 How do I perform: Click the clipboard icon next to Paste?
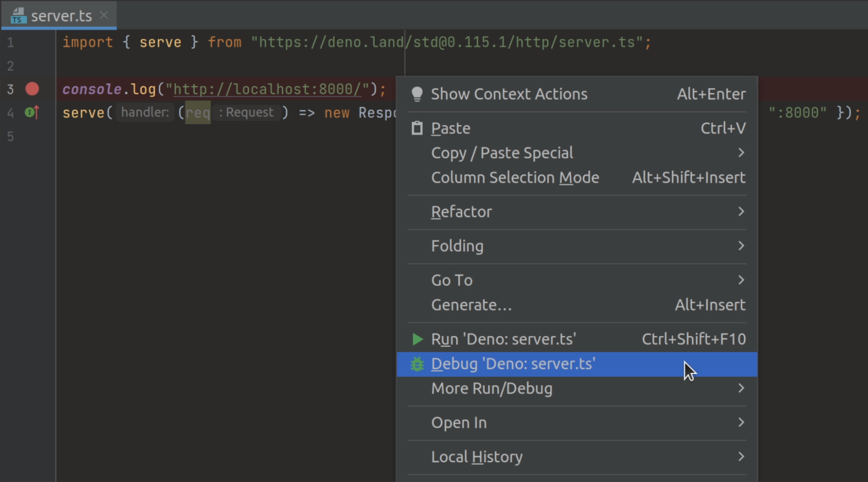coord(417,128)
